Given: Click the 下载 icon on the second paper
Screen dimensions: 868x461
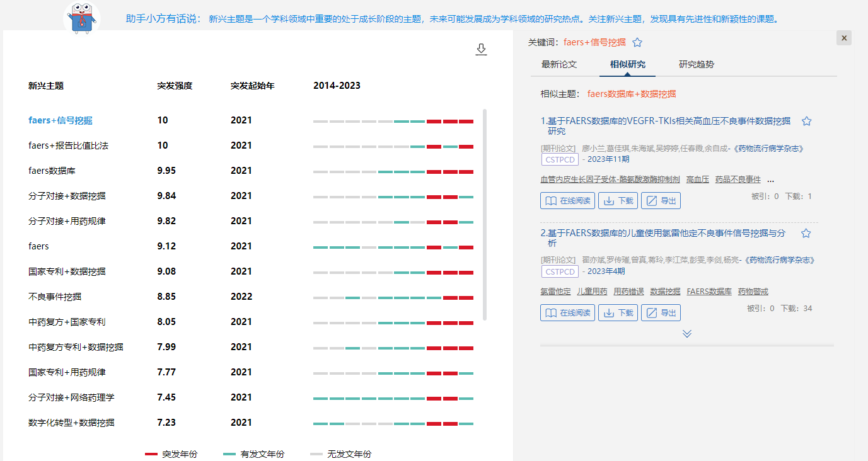Looking at the screenshot, I should 618,312.
